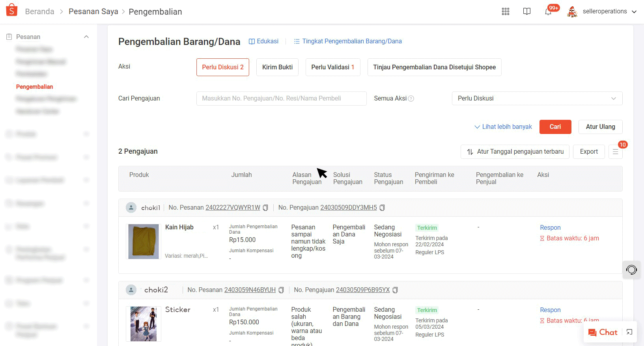Expand Lihat lebih banyak filters
The width and height of the screenshot is (644, 346).
503,127
